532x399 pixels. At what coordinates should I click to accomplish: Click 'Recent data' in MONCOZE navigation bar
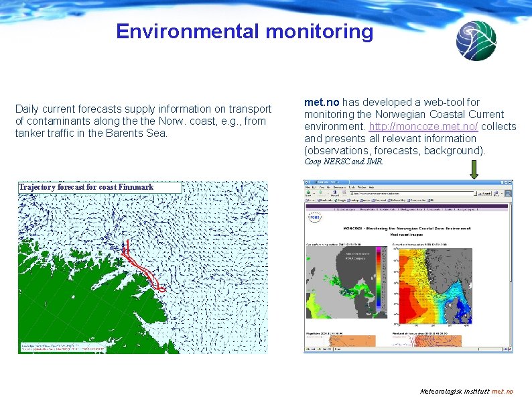click(367, 209)
